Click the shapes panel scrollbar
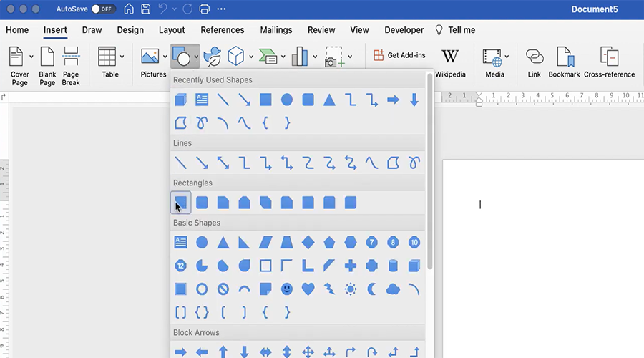The image size is (644, 358). coord(429,172)
